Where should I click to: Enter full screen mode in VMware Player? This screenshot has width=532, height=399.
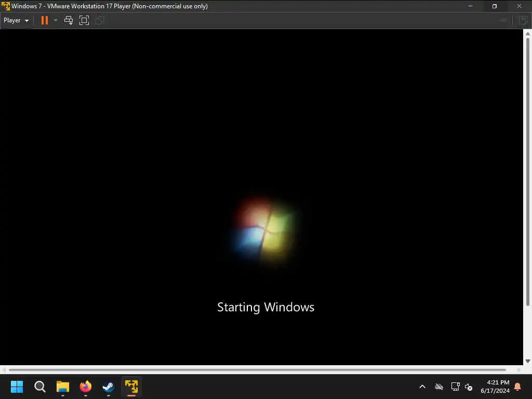coord(84,20)
